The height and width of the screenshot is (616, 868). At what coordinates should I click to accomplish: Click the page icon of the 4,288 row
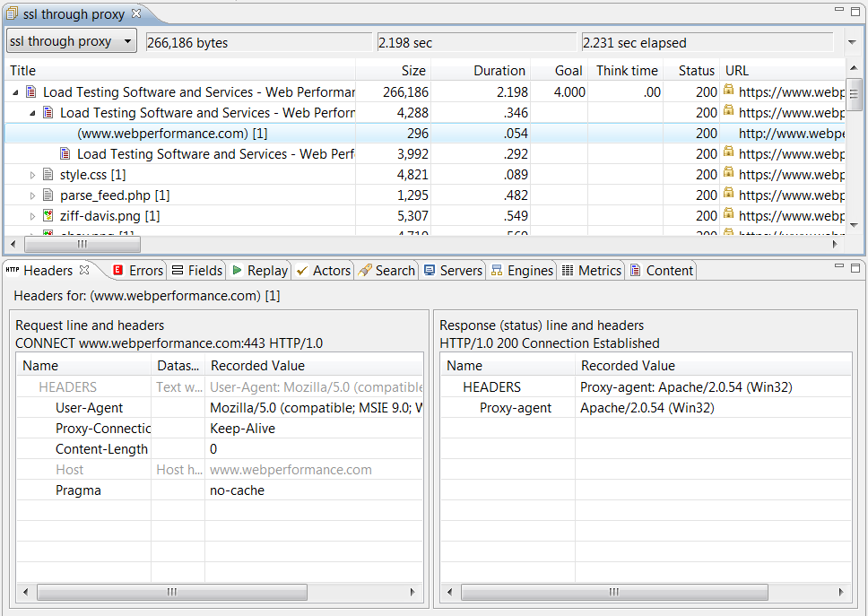[48, 112]
